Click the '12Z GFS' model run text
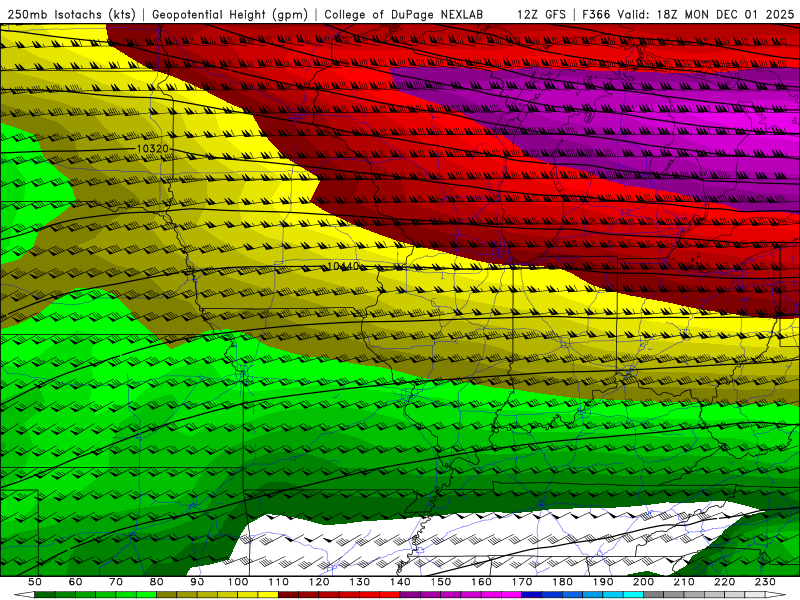Screen dimensions: 800x600 point(541,14)
